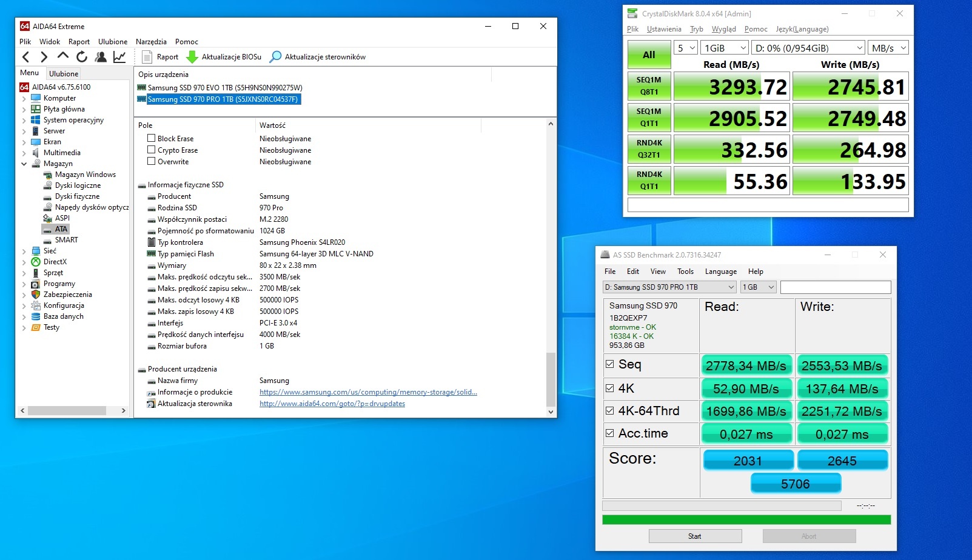
Task: Select the Multimedia tree item
Action: (62, 153)
